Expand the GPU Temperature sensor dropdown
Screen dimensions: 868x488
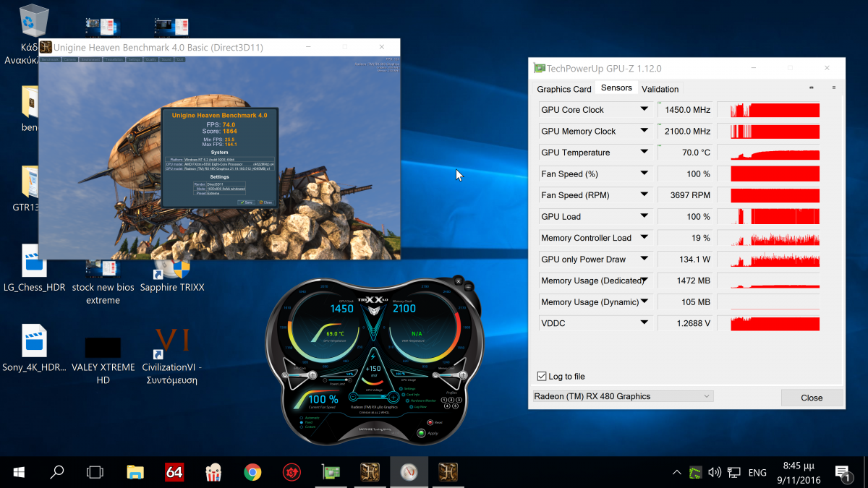644,153
